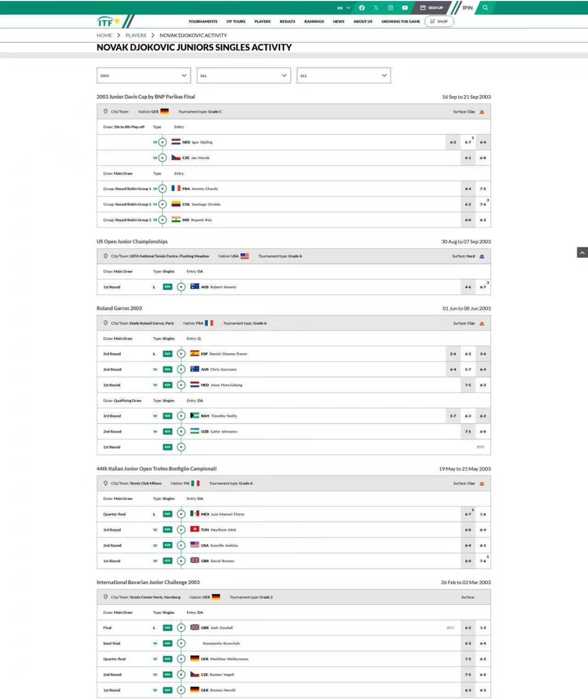588x700 pixels.
Task: Click H2H icon for Gafur Ishmatov match
Action: pos(168,432)
